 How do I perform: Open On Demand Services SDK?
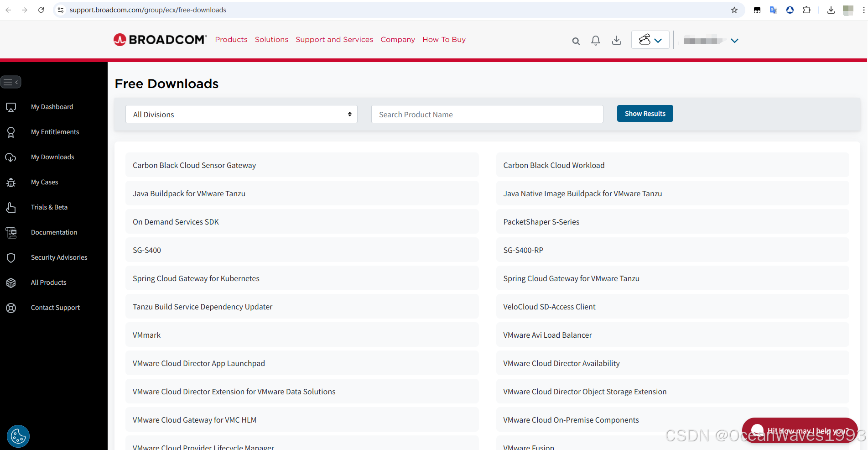pos(302,222)
